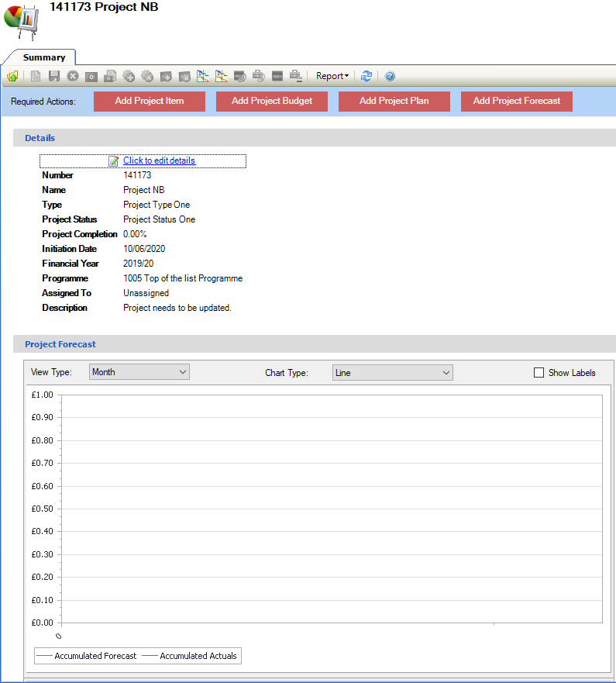Enable the Show Labels checkbox
Screen dimensions: 616x683
point(539,373)
